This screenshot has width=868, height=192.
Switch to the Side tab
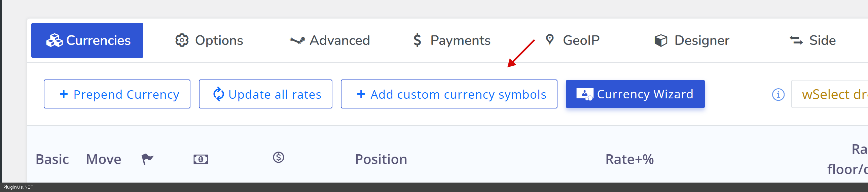coord(813,40)
